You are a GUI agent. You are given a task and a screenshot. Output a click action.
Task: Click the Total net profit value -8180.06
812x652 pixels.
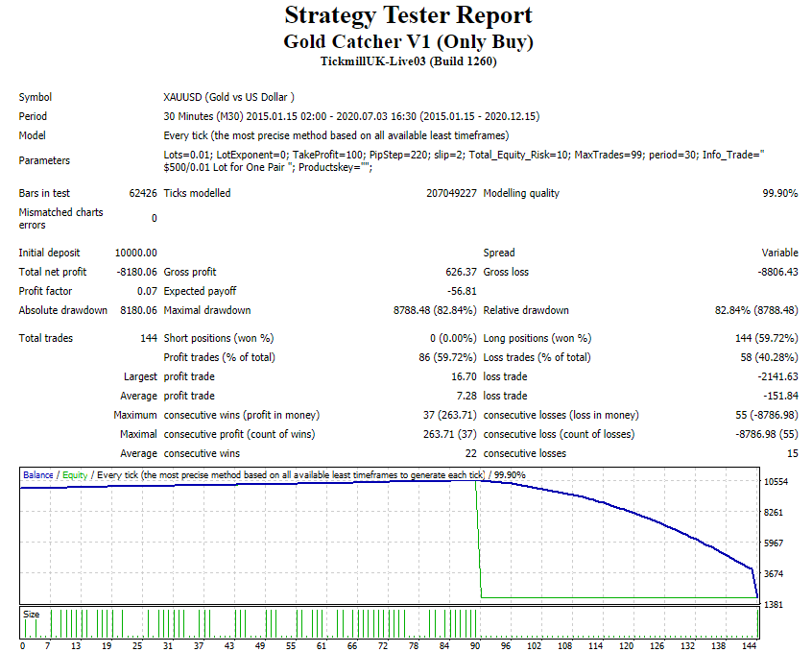point(136,272)
